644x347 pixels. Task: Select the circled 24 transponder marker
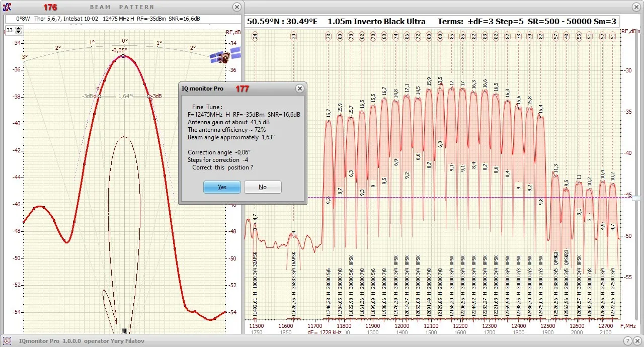[x=255, y=36]
